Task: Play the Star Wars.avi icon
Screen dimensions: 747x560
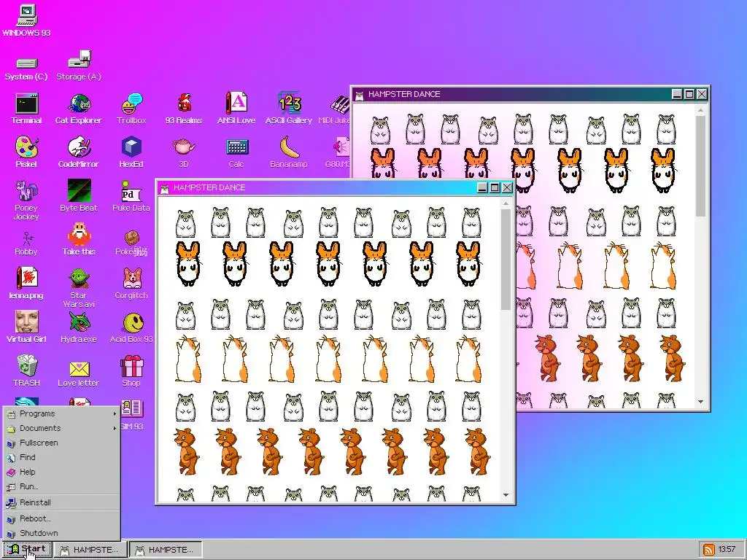Action: pos(79,287)
